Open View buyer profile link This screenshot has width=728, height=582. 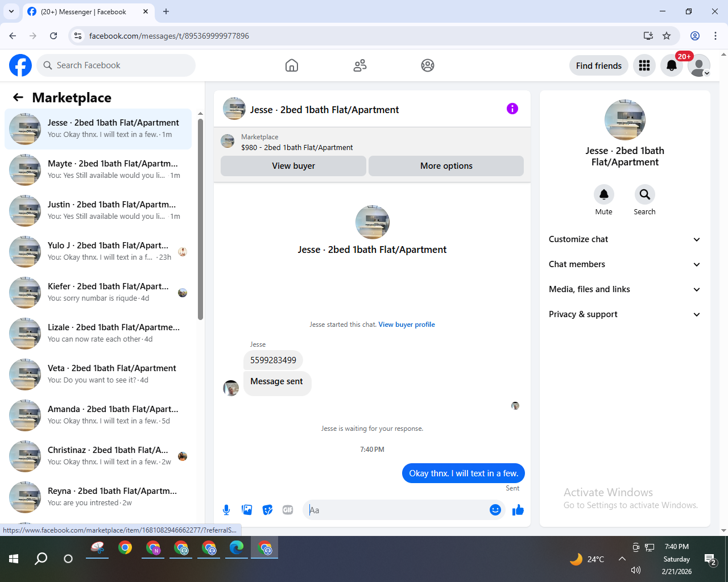407,325
